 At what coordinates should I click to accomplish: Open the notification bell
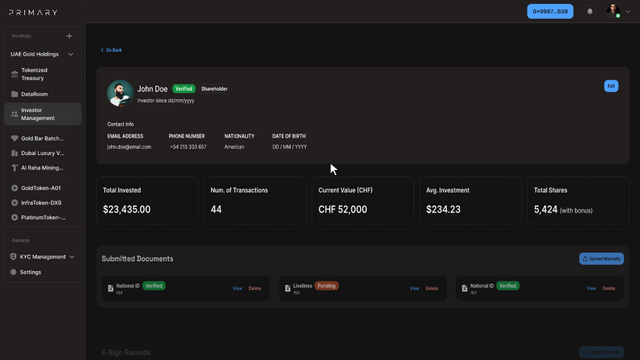[590, 11]
